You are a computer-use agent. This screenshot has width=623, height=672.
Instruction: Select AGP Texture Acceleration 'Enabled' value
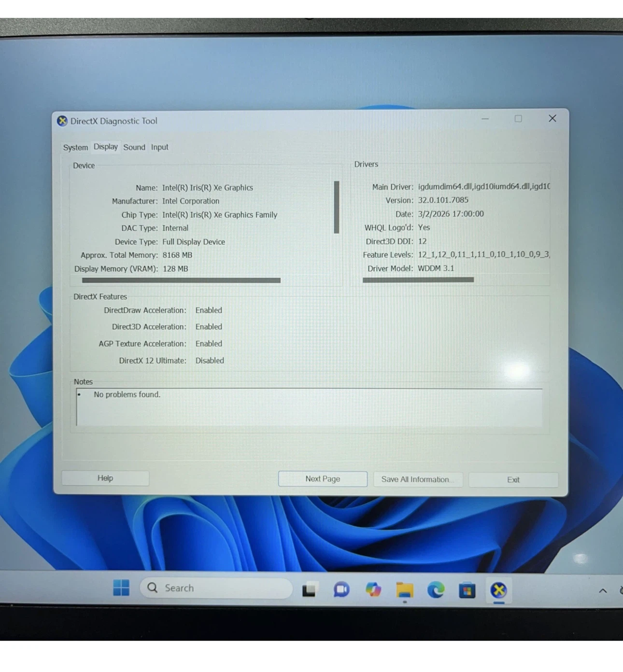[209, 344]
